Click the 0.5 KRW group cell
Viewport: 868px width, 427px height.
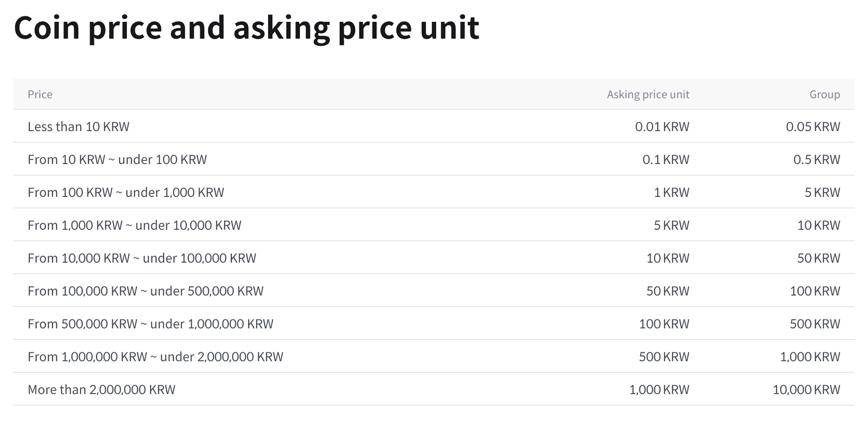(x=816, y=159)
